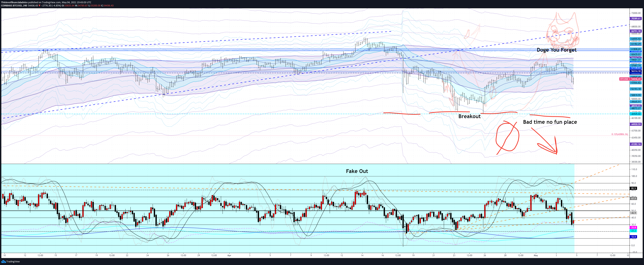The width and height of the screenshot is (644, 265).
Task: Click the 44920.59 purple price label
Action: click(636, 124)
